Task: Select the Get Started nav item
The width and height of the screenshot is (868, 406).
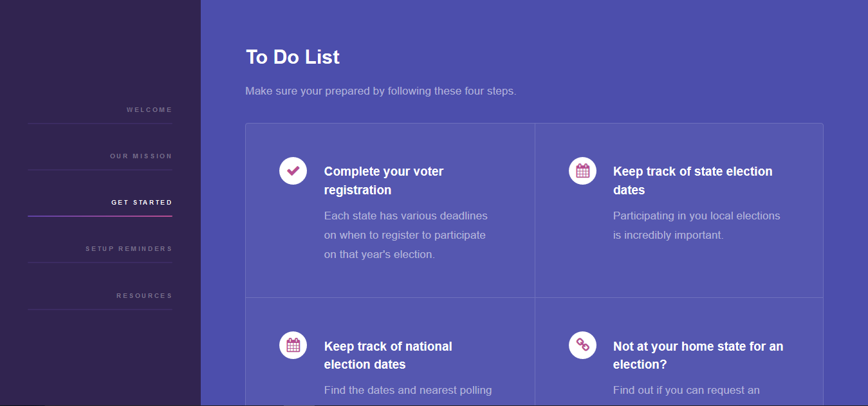Action: (x=142, y=203)
